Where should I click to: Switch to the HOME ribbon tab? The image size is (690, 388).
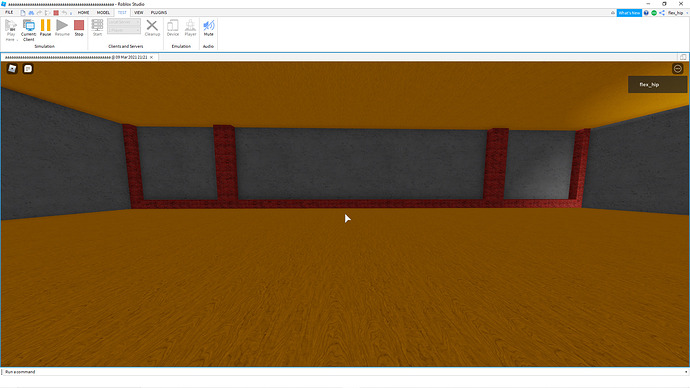[84, 13]
